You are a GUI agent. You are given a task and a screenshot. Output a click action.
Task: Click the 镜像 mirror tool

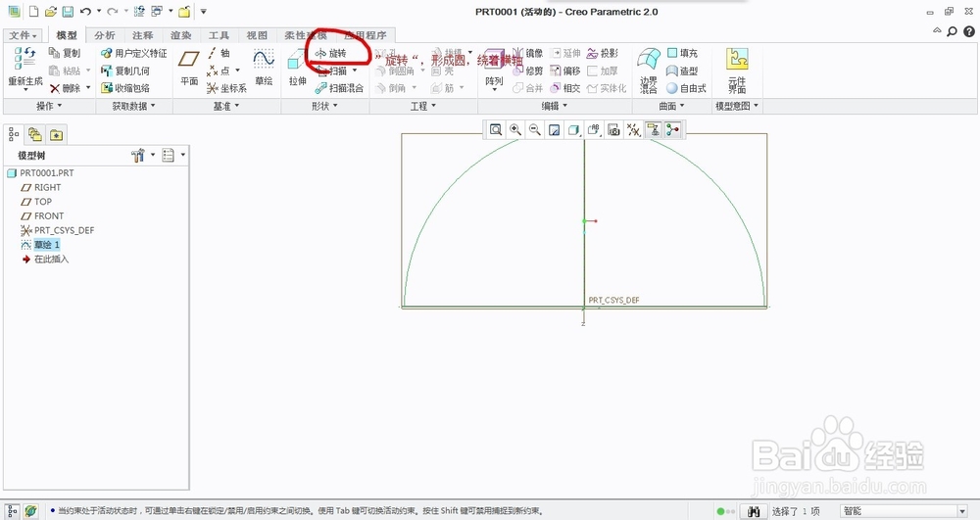(x=528, y=53)
